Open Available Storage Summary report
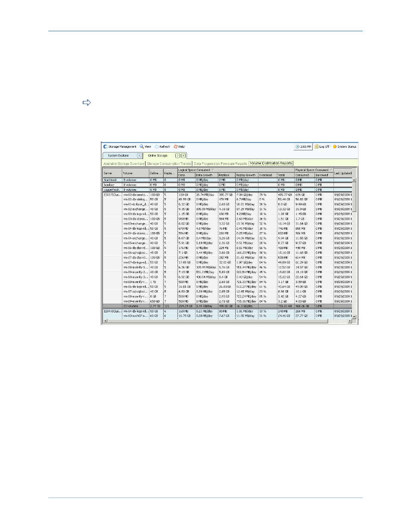The width and height of the screenshot is (411, 532). pyautogui.click(x=124, y=164)
